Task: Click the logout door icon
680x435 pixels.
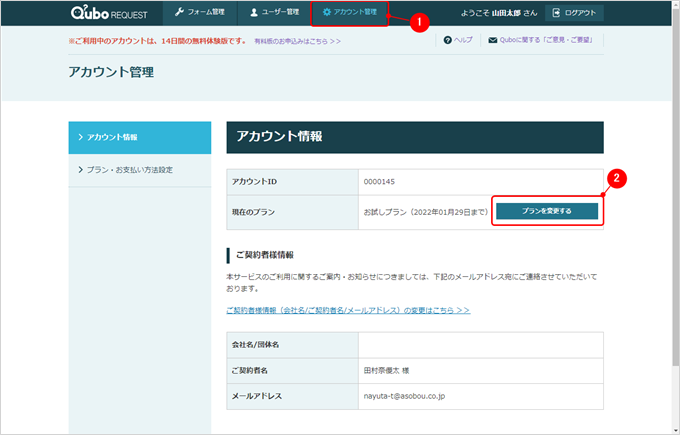Action: [556, 13]
